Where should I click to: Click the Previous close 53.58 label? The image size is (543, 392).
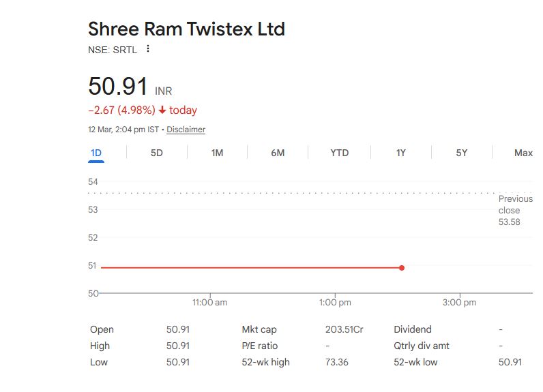click(x=510, y=210)
